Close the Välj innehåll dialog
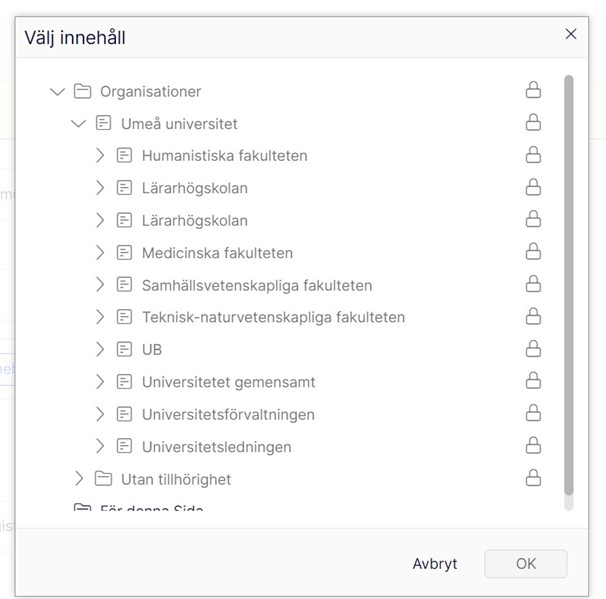The image size is (606, 599). point(571,34)
